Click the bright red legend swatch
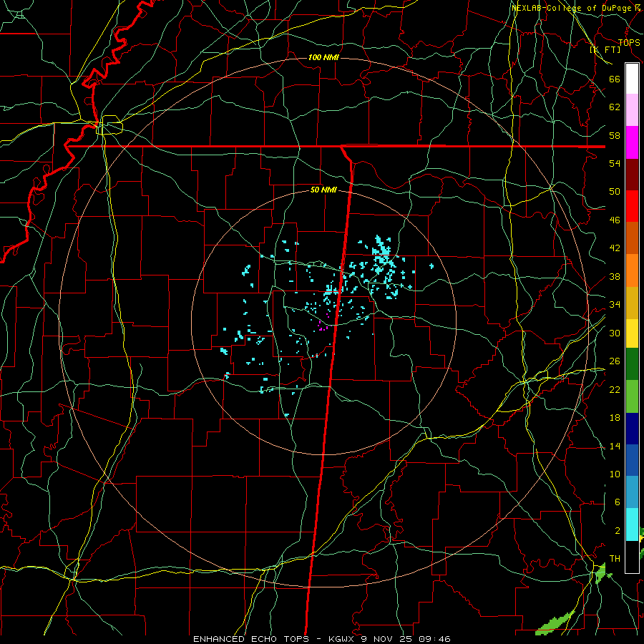Image resolution: width=644 pixels, height=644 pixels. pos(632,206)
